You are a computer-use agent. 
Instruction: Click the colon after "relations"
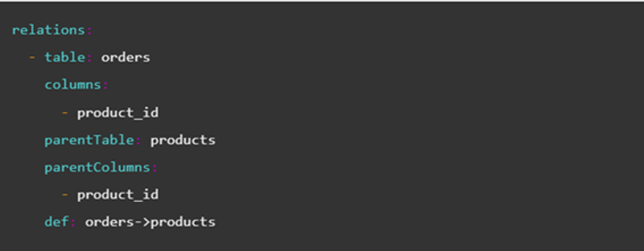pyautogui.click(x=89, y=30)
